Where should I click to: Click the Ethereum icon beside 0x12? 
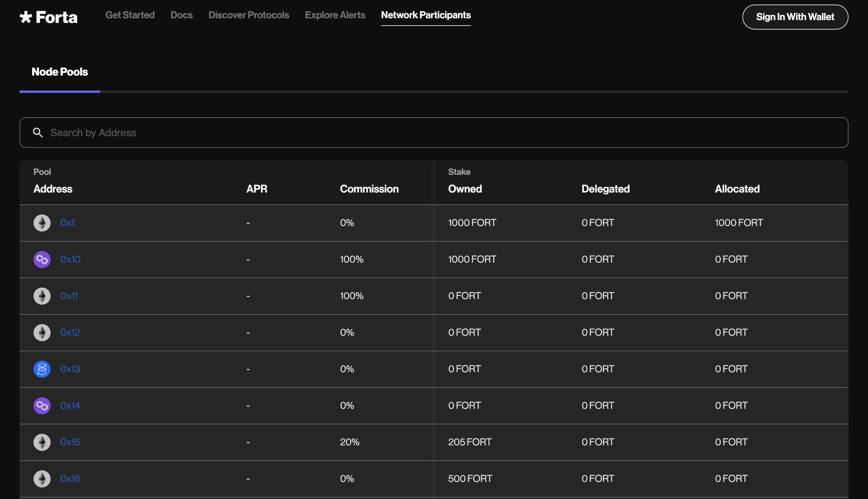point(42,332)
